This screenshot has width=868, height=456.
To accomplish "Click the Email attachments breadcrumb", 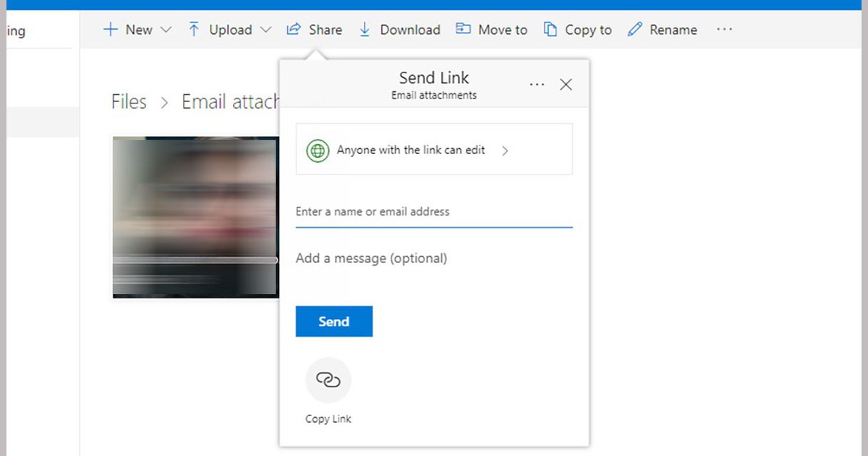I will 229,102.
